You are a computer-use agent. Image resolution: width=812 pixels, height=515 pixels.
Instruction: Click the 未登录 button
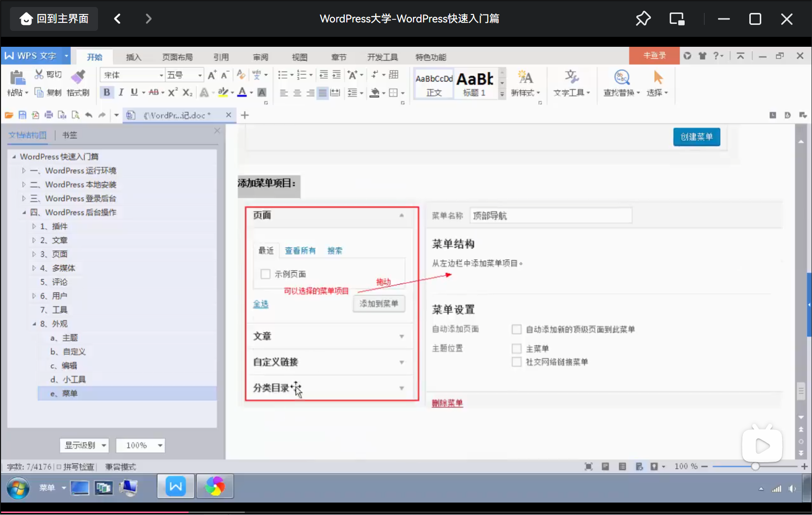654,56
